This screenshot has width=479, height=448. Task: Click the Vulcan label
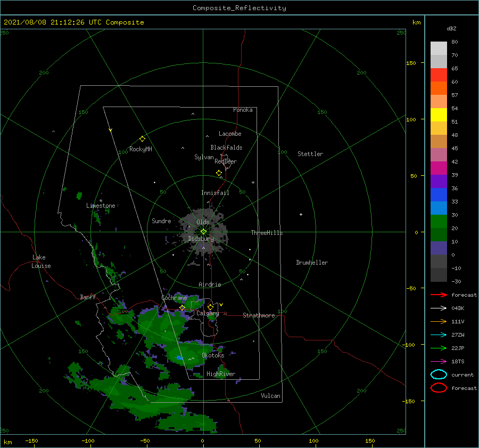pos(270,396)
